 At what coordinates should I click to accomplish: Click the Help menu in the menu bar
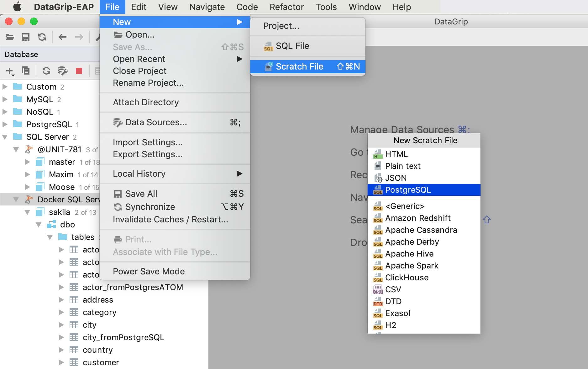tap(402, 7)
